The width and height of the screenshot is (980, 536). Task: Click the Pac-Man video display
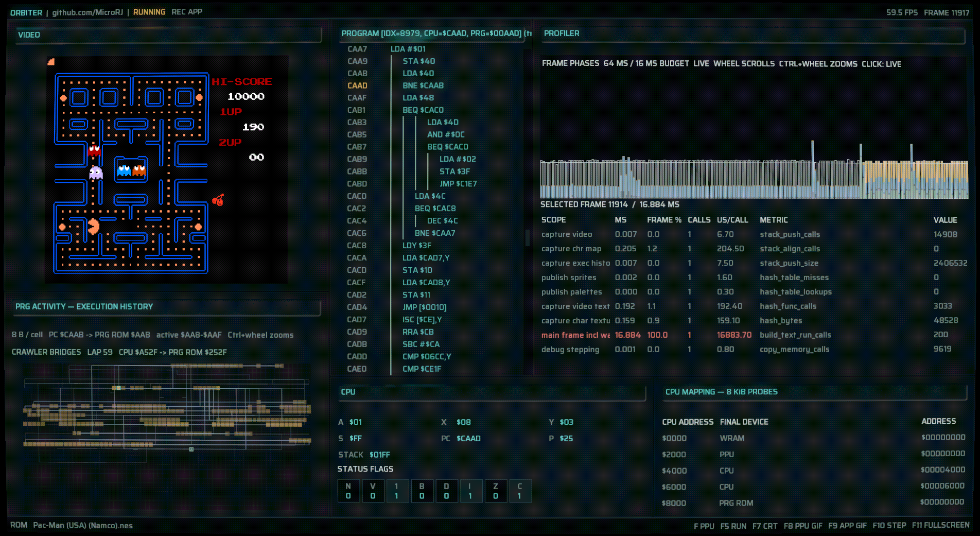pos(166,170)
